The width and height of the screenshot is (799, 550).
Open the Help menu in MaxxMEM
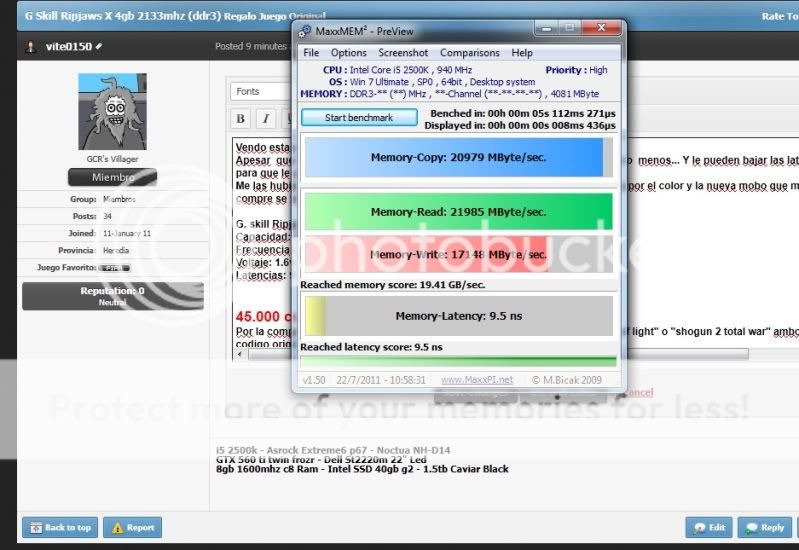(522, 53)
